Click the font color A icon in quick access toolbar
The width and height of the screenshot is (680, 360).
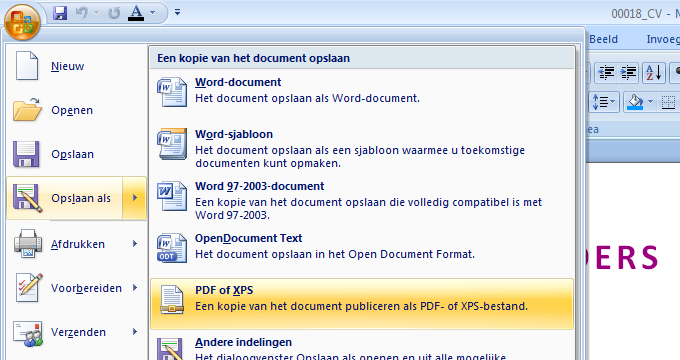click(x=136, y=13)
